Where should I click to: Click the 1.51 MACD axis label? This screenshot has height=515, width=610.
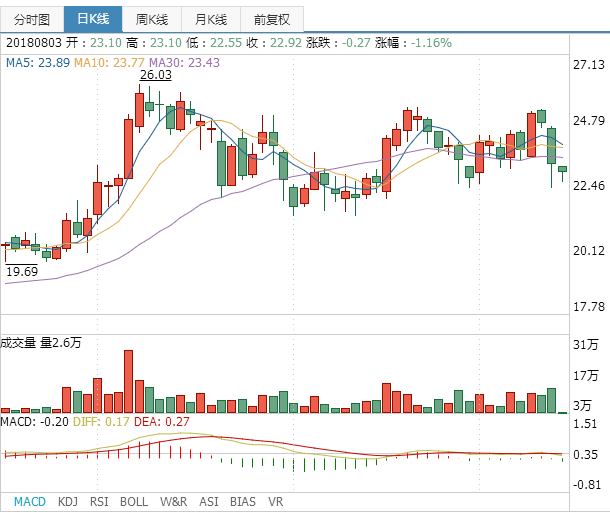585,424
